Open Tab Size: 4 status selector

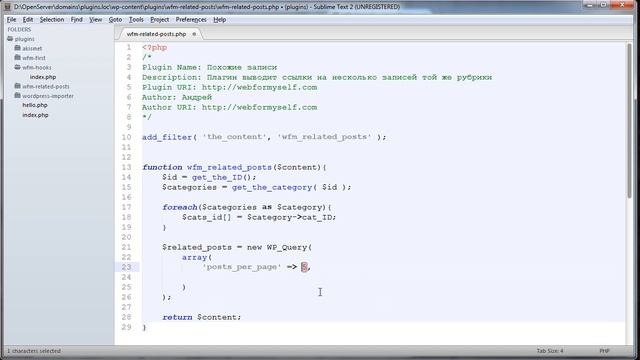pyautogui.click(x=550, y=351)
